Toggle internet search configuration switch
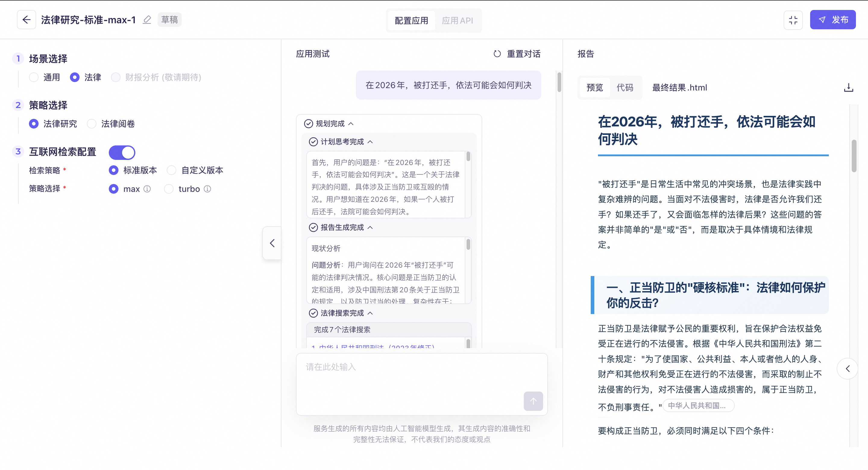The image size is (868, 470). point(122,152)
